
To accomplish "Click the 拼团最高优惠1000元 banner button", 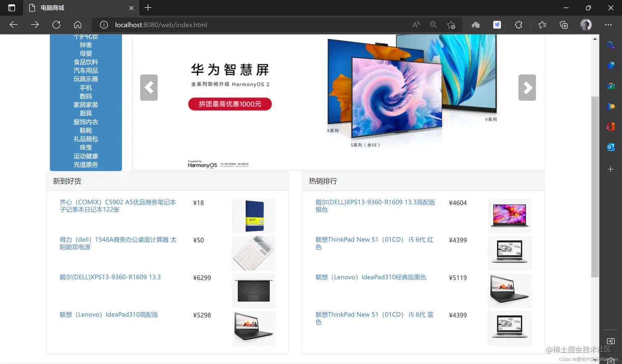I will point(230,104).
